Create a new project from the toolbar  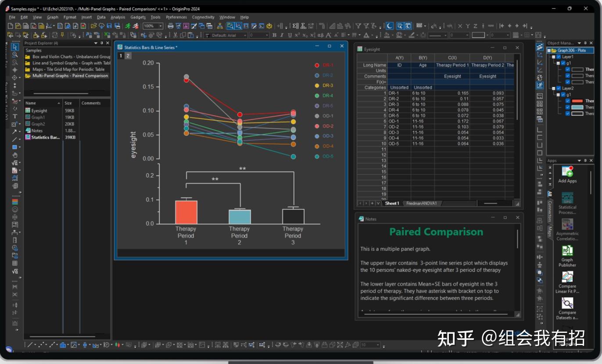click(x=11, y=26)
